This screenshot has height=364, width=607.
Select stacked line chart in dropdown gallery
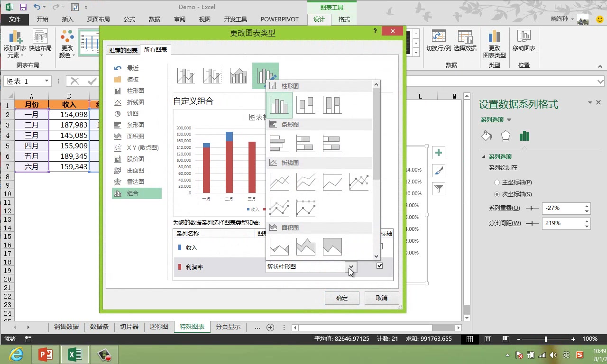click(306, 182)
